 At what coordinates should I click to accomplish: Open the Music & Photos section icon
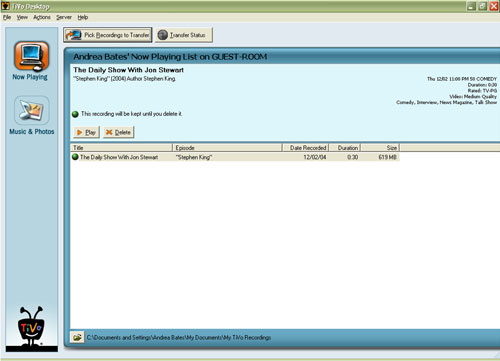pos(32,110)
